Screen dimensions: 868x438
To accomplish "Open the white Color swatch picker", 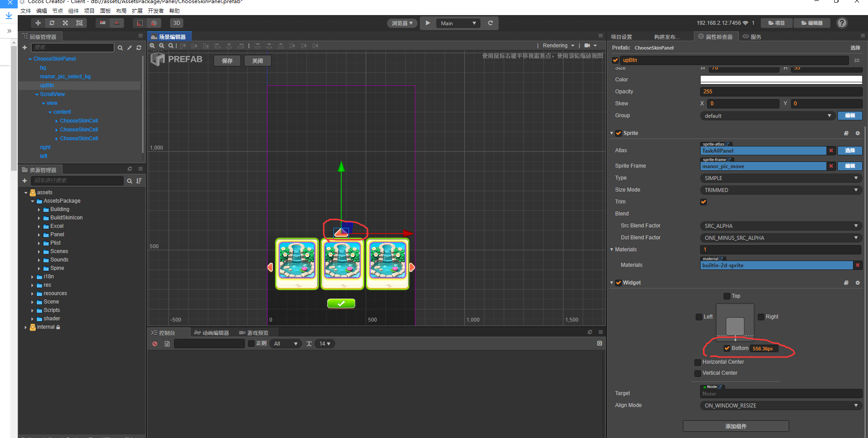I will click(781, 80).
